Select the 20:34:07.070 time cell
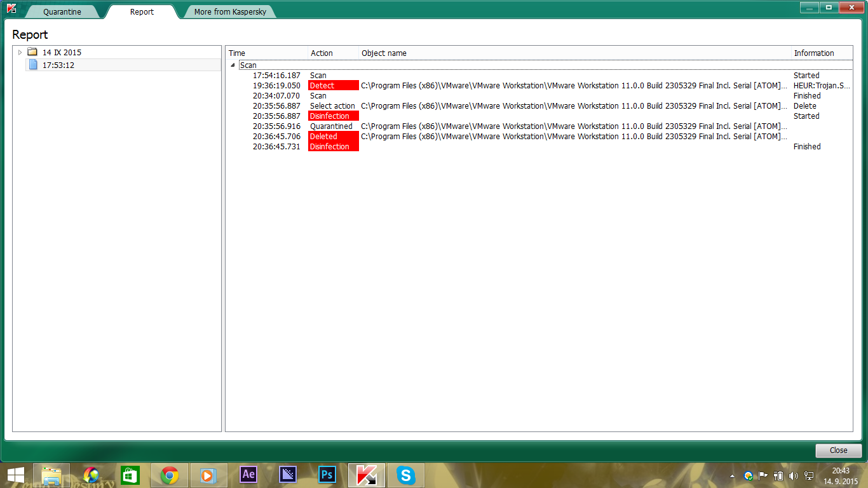Screen dimensions: 868x488 tap(276, 96)
